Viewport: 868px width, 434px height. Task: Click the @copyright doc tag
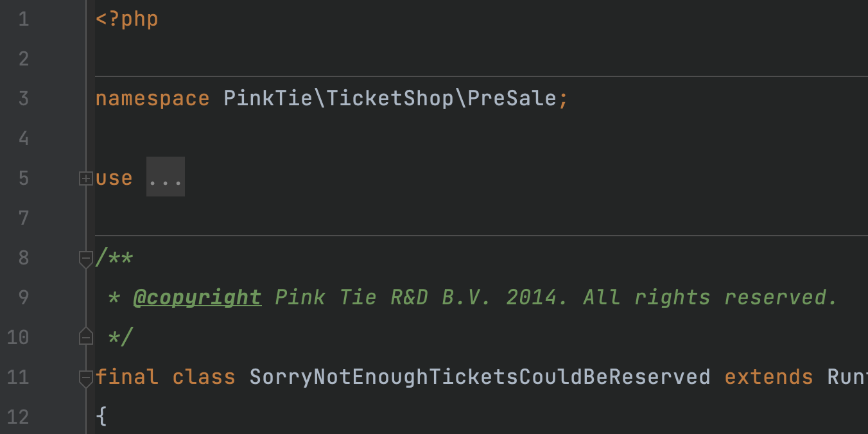coord(197,297)
